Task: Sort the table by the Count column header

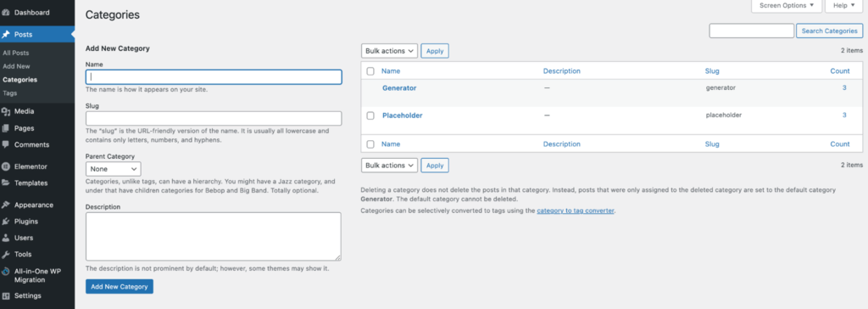Action: click(840, 71)
